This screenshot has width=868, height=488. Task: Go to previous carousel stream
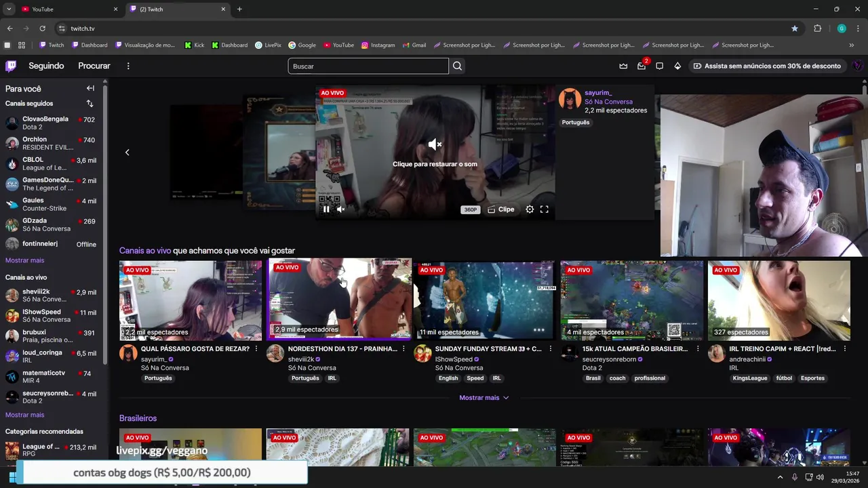point(127,152)
